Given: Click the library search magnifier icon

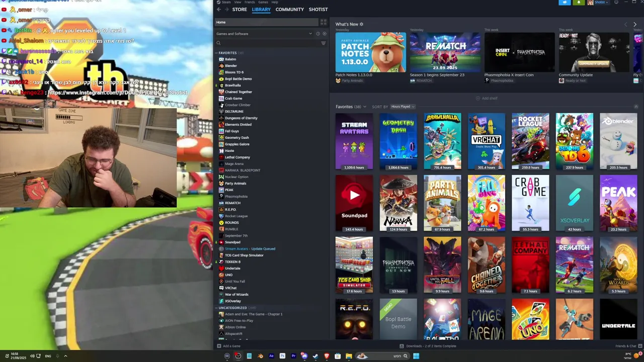Looking at the screenshot, I should [218, 43].
